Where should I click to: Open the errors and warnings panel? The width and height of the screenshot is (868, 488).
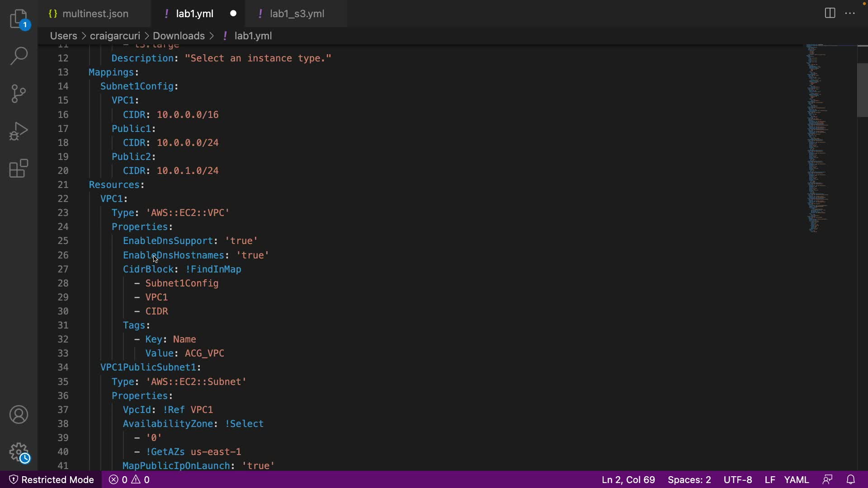pos(130,479)
